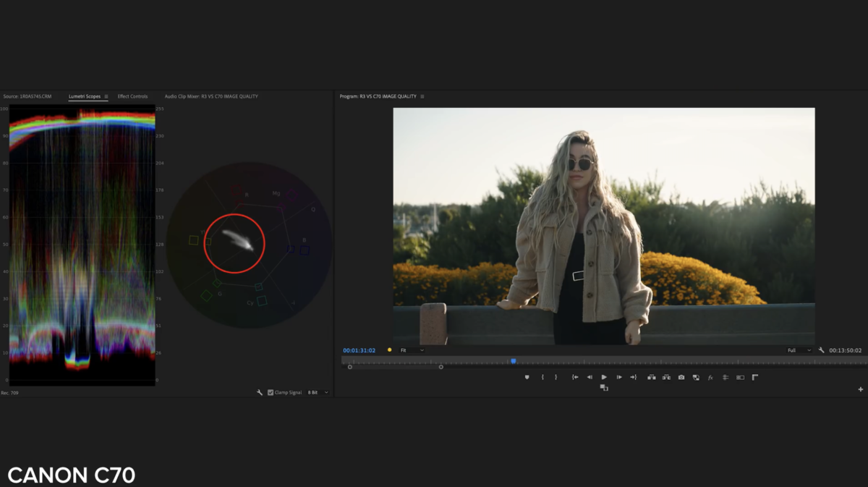The image size is (868, 487).
Task: Click the video frame in Program Monitor
Action: tap(604, 226)
